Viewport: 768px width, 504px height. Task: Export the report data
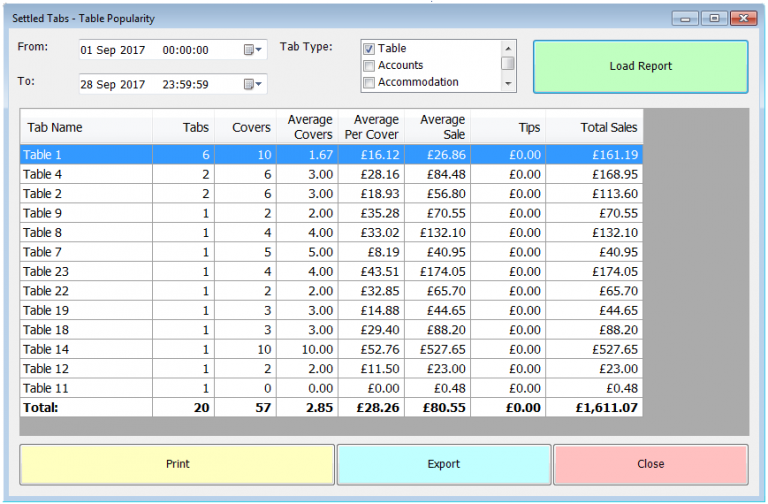click(x=444, y=464)
